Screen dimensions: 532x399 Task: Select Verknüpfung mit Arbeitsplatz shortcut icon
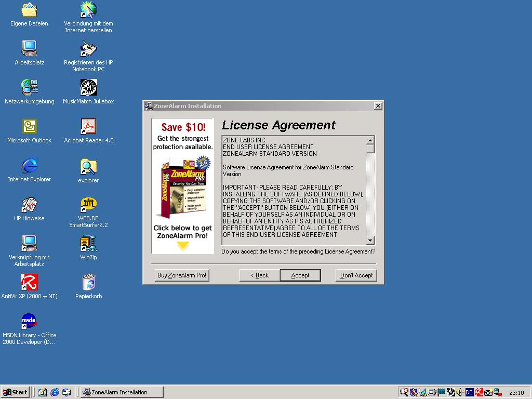[x=29, y=251]
